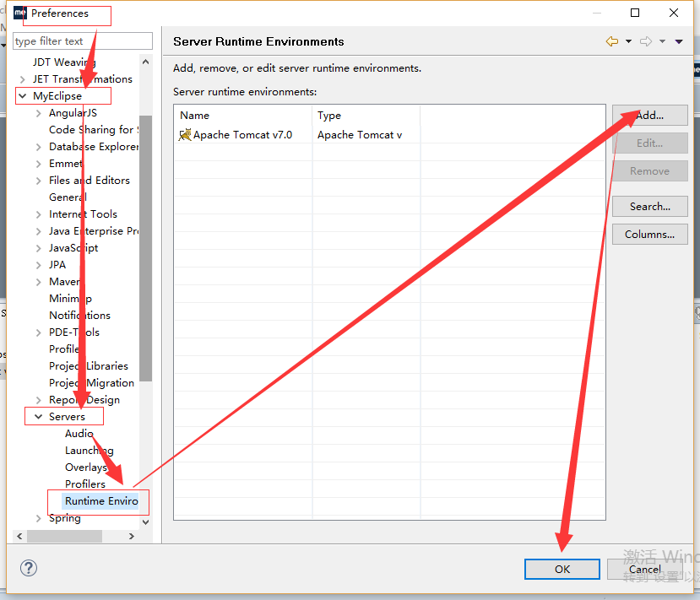Click the tree horizontal scrollbar thumb

[x=64, y=536]
